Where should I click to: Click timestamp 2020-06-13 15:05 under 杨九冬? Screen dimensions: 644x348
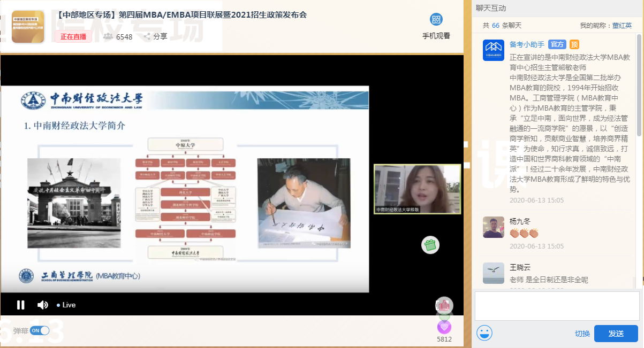[x=536, y=246]
